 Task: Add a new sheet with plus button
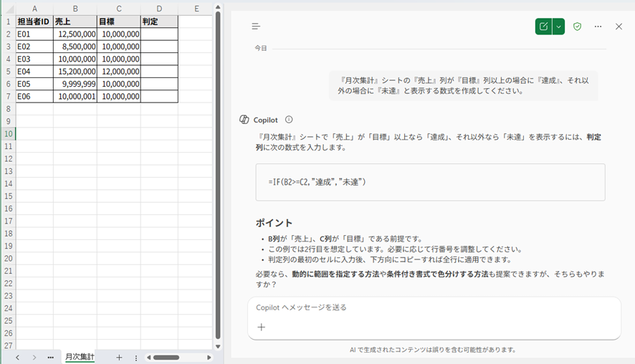119,357
